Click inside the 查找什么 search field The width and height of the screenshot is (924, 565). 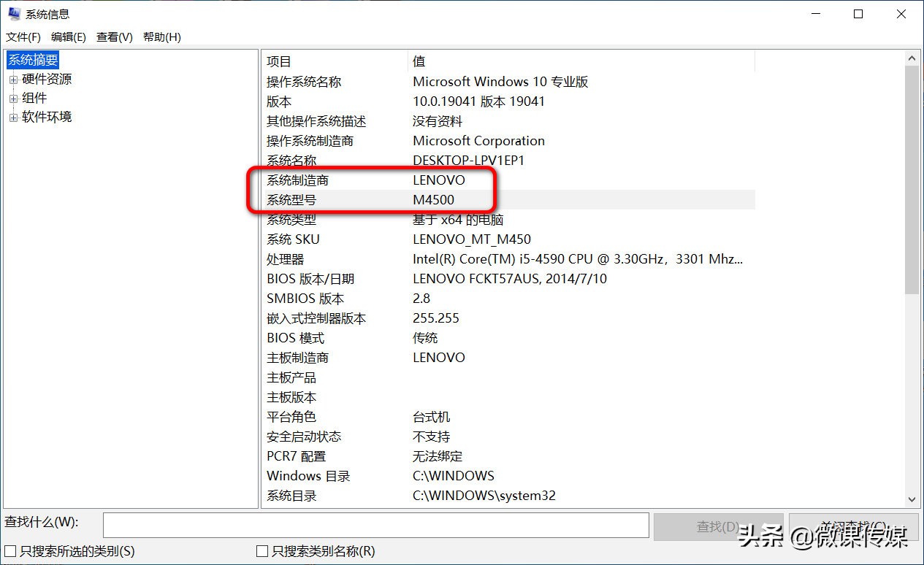375,525
